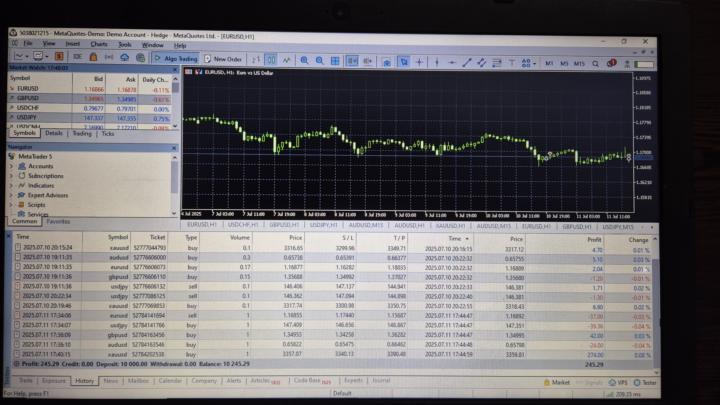Open the Market button in Toolbox
The image size is (720, 405).
(557, 382)
